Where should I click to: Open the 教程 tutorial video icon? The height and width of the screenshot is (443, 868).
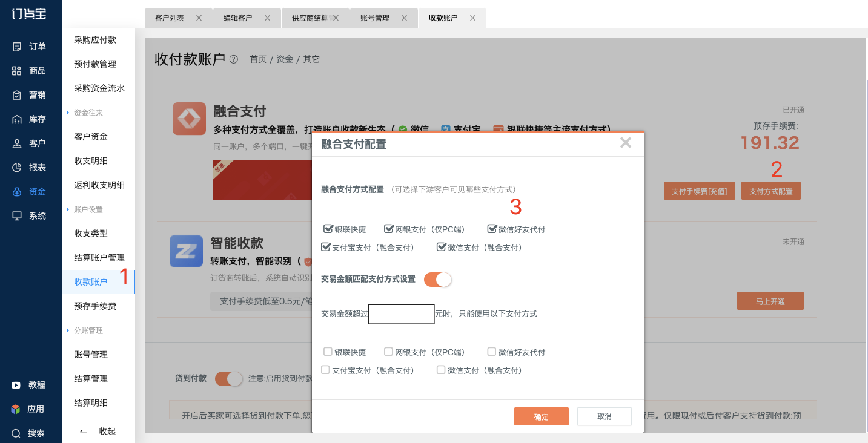click(16, 385)
